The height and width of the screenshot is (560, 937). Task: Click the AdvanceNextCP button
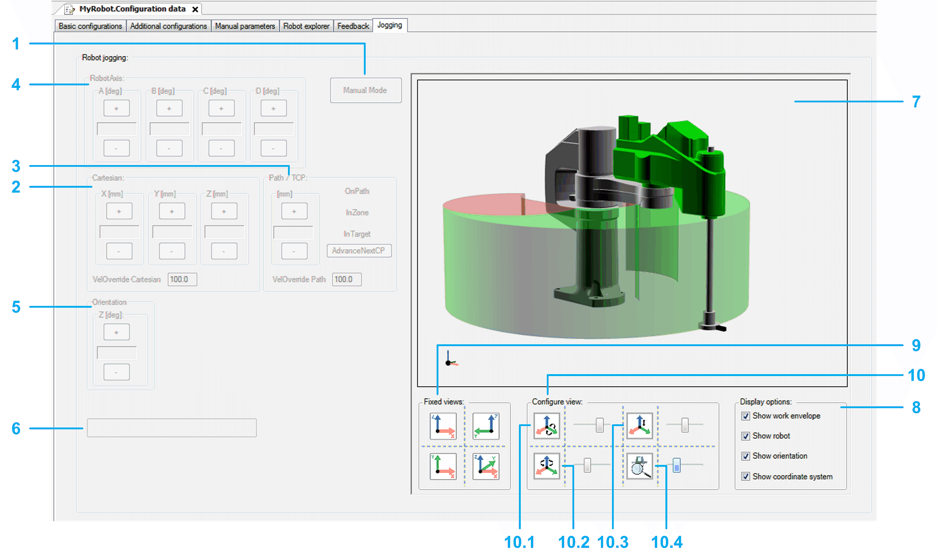359,251
